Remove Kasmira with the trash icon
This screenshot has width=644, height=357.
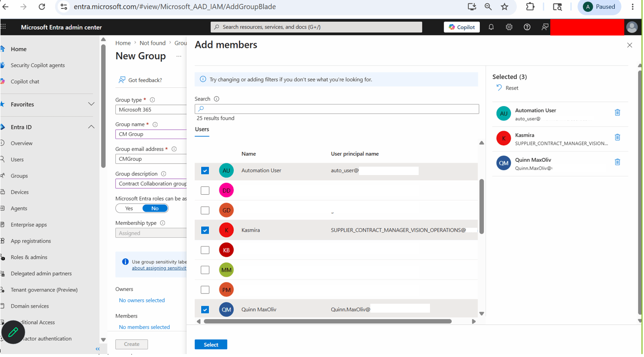point(617,137)
